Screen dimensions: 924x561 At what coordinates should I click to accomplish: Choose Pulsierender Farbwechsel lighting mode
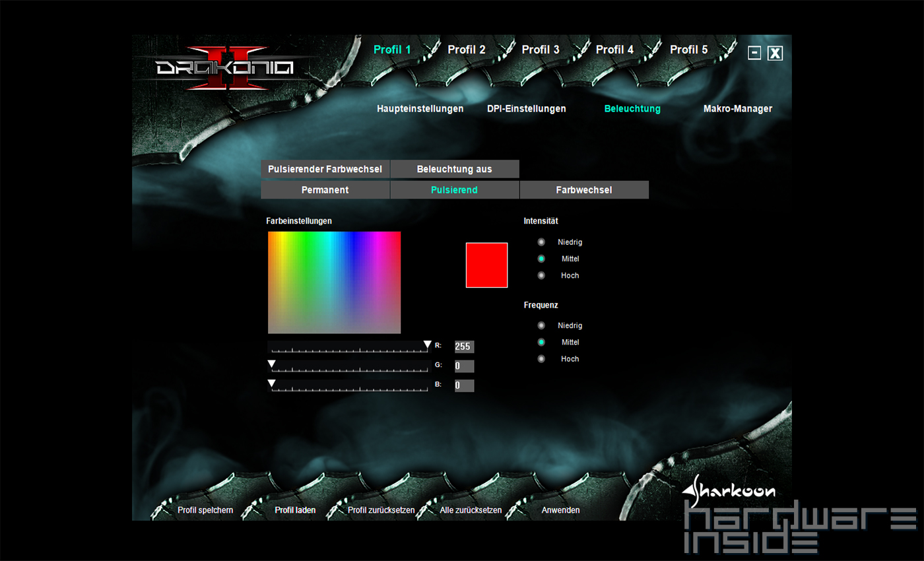(x=325, y=169)
